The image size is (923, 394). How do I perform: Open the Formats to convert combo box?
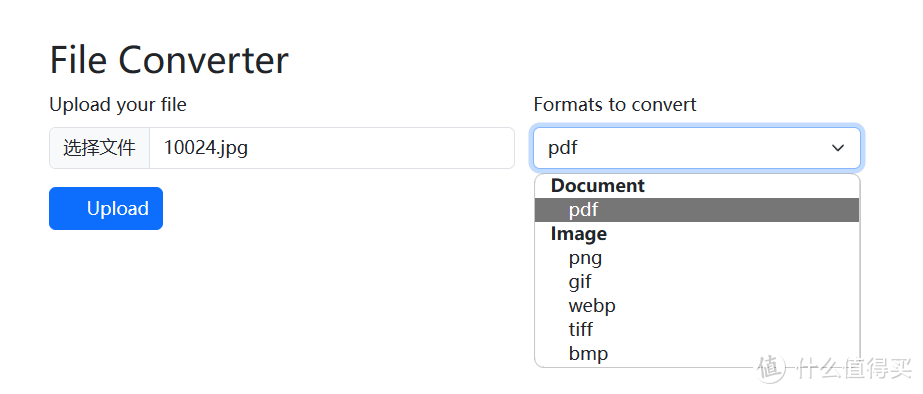pos(696,148)
